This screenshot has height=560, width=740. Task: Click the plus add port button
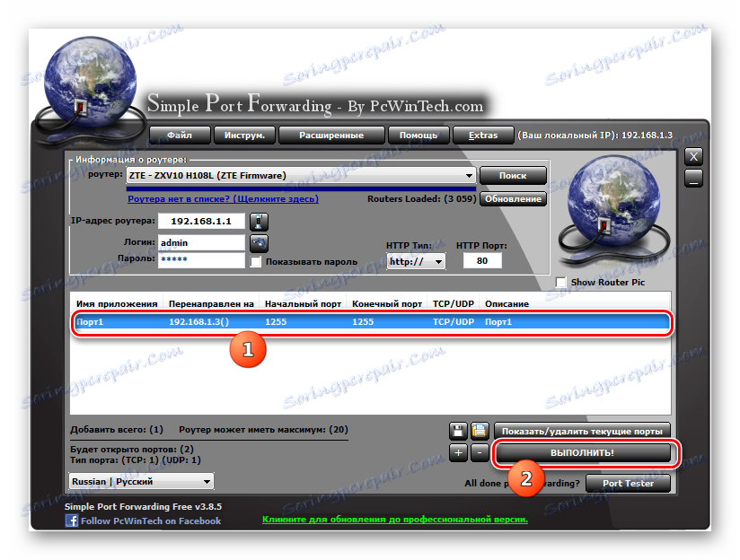458,453
